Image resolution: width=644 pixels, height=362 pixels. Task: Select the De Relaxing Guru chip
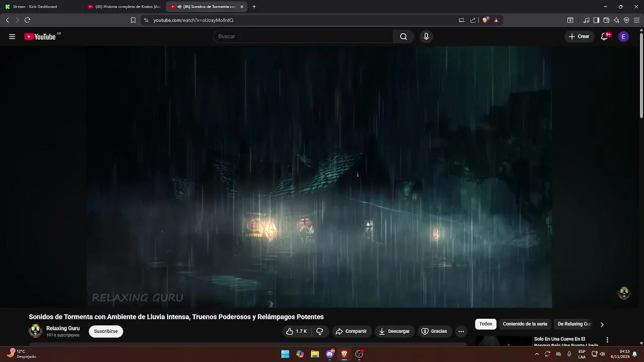pyautogui.click(x=574, y=324)
